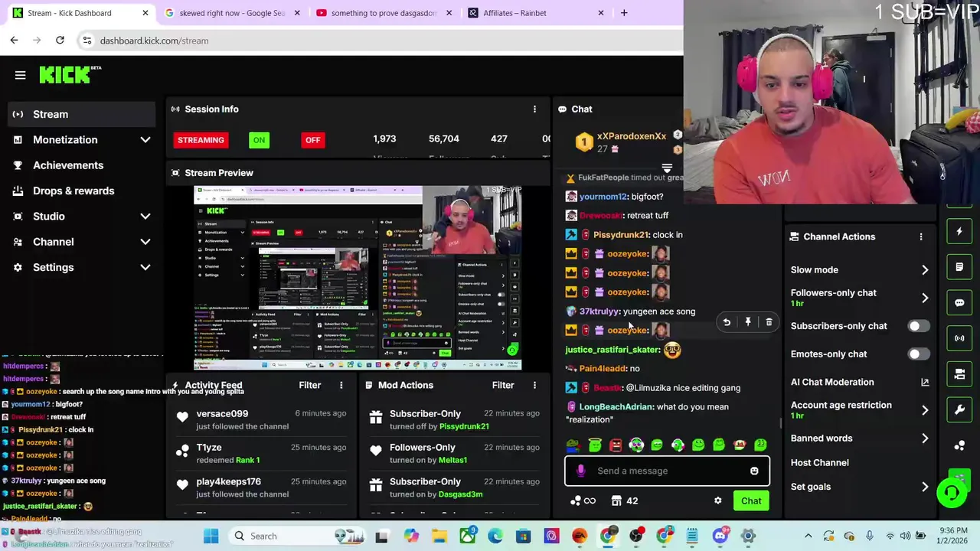Switch to Affiliates – Rainbet tab
This screenshot has width=980, height=551.
point(537,13)
